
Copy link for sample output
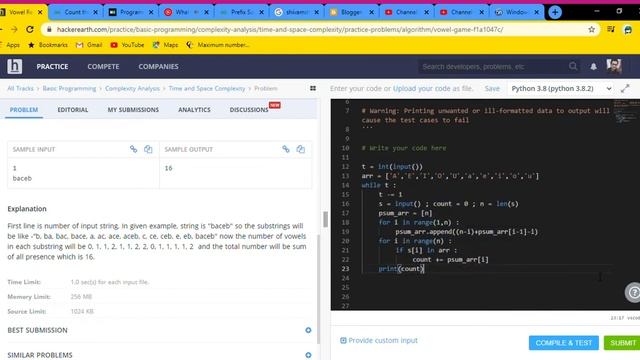pyautogui.click(x=286, y=149)
